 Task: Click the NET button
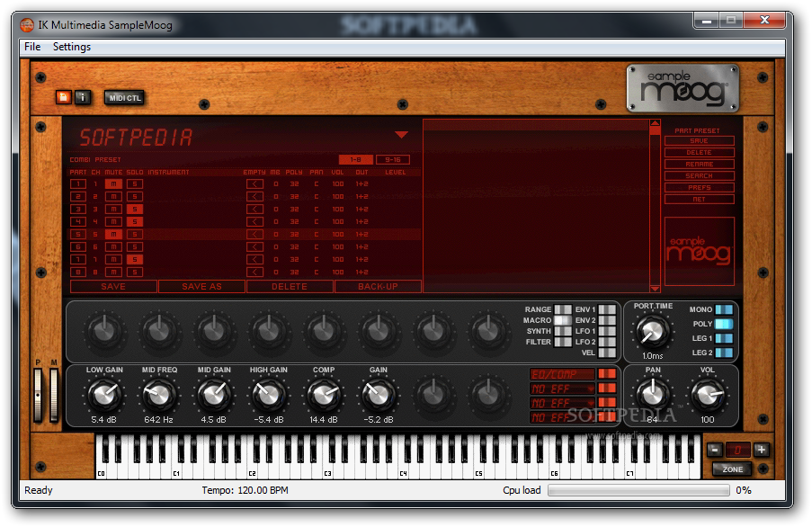[699, 200]
